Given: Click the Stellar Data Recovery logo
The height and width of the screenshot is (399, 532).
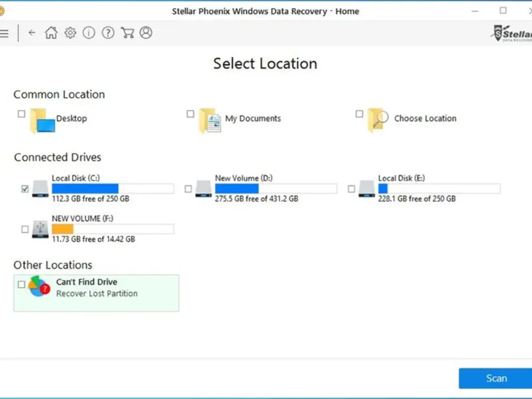Looking at the screenshot, I should click(x=511, y=33).
